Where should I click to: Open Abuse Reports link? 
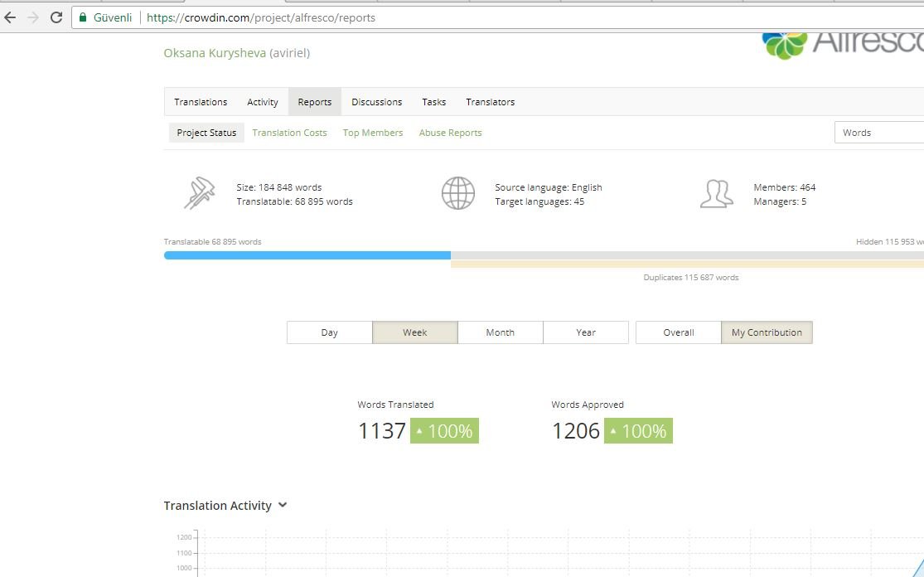point(450,133)
